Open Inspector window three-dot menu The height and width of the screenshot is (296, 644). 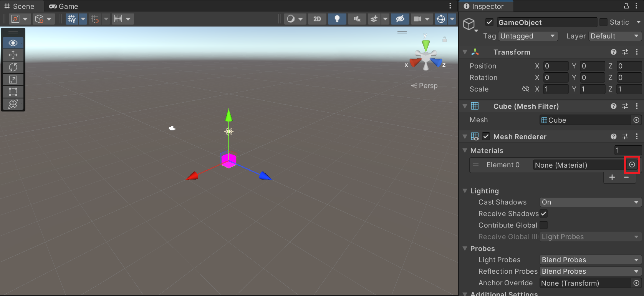click(637, 6)
